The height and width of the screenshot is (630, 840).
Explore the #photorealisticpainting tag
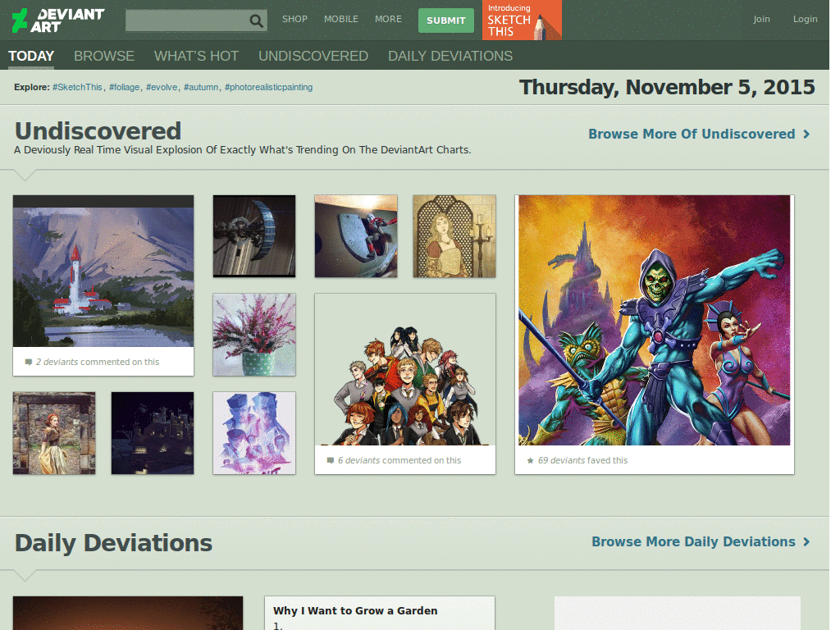point(268,87)
